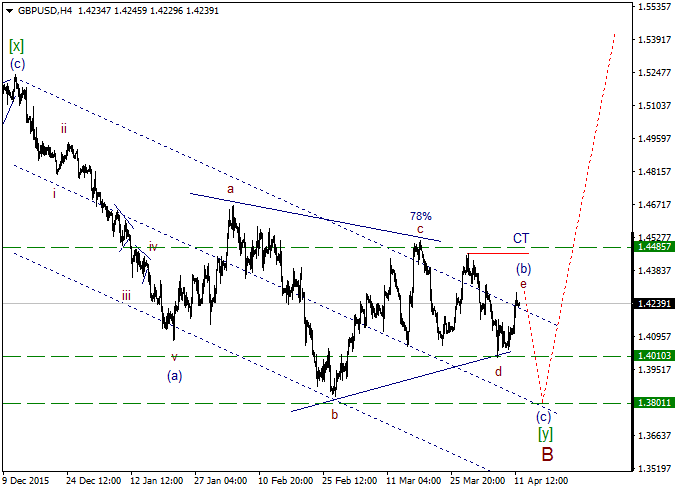Open the chart menu triangle beside GBPUSD,H4
This screenshot has width=675, height=492.
tap(10, 11)
